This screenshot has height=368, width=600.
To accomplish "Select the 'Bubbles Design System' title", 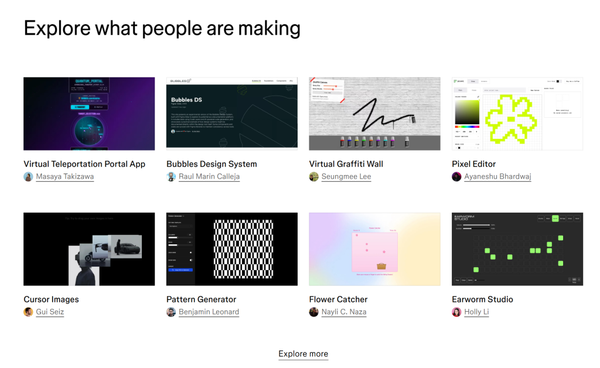I will [x=212, y=164].
